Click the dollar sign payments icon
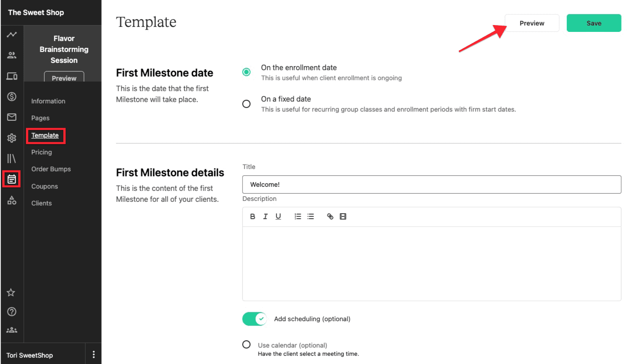 (x=12, y=97)
